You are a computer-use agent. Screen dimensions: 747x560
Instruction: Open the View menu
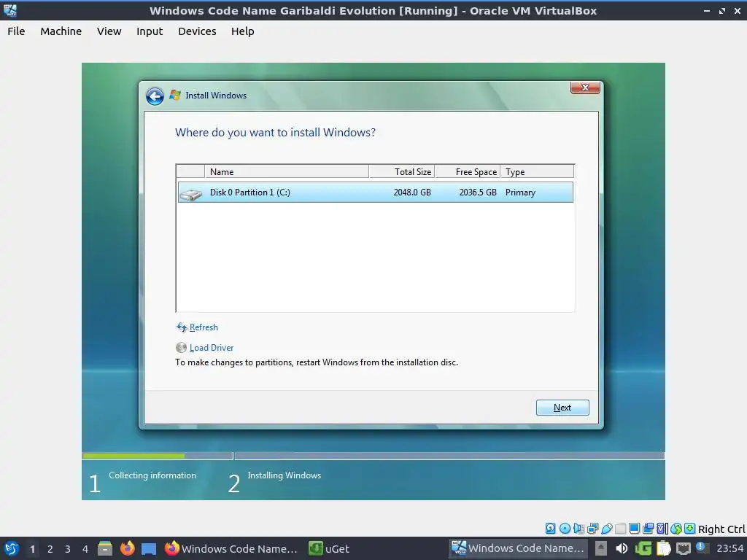click(109, 31)
